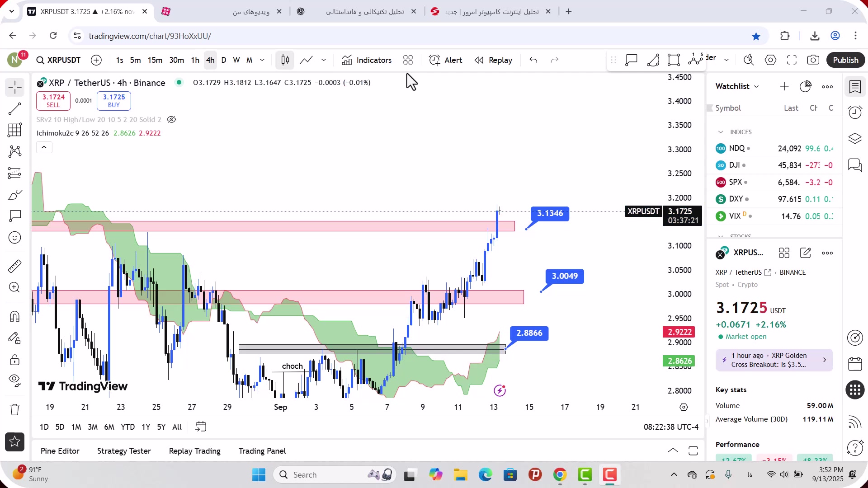
Task: Open Windows taskbar Search box
Action: coord(335,475)
